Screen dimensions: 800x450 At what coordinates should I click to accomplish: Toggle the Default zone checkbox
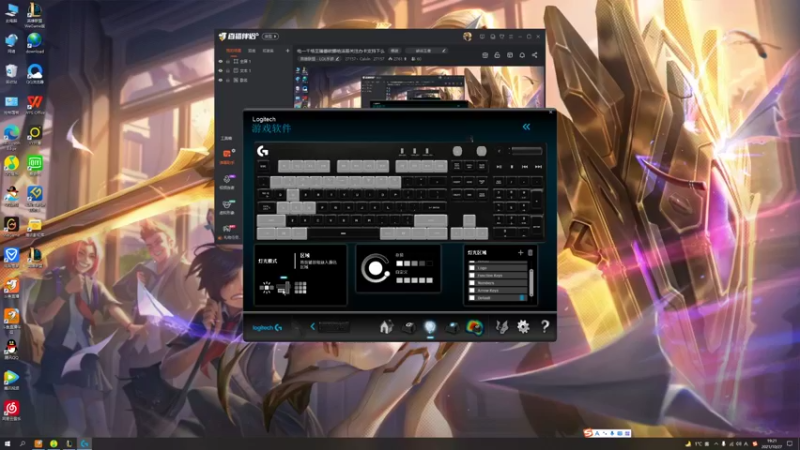[x=472, y=297]
